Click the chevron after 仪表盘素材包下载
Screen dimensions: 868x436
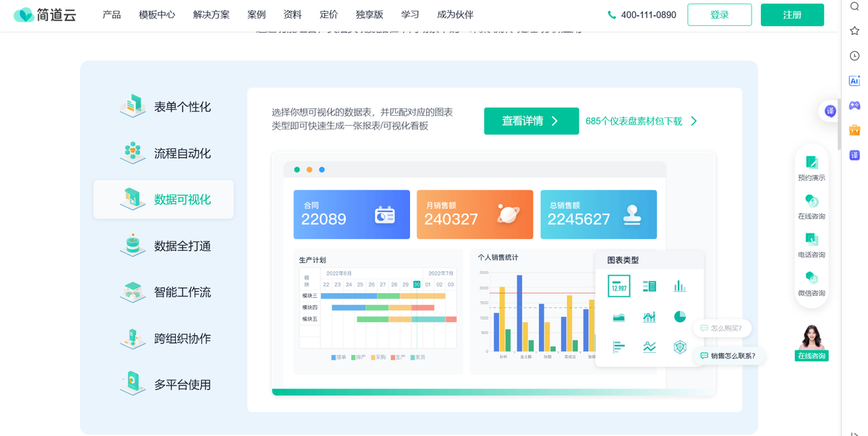[694, 121]
